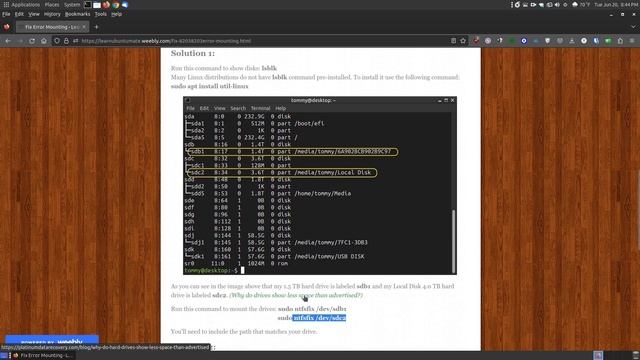Open the System menu in top panel
Image resolution: width=640 pixels, height=360 pixels.
72,5
